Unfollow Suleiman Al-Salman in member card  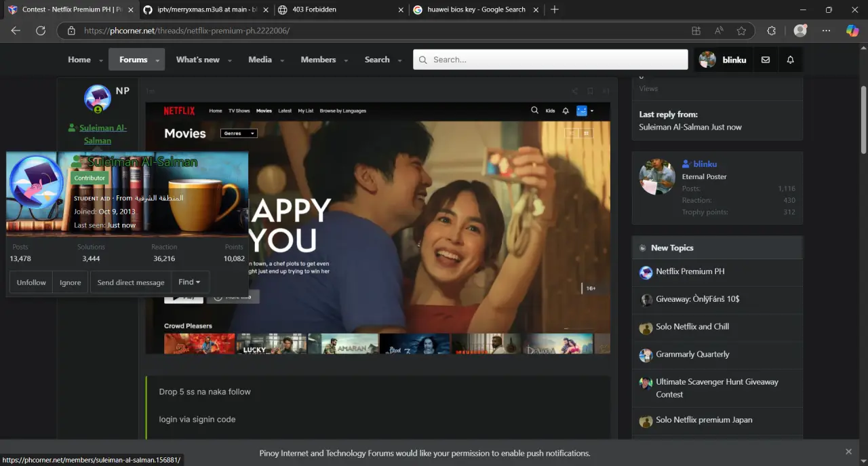31,282
